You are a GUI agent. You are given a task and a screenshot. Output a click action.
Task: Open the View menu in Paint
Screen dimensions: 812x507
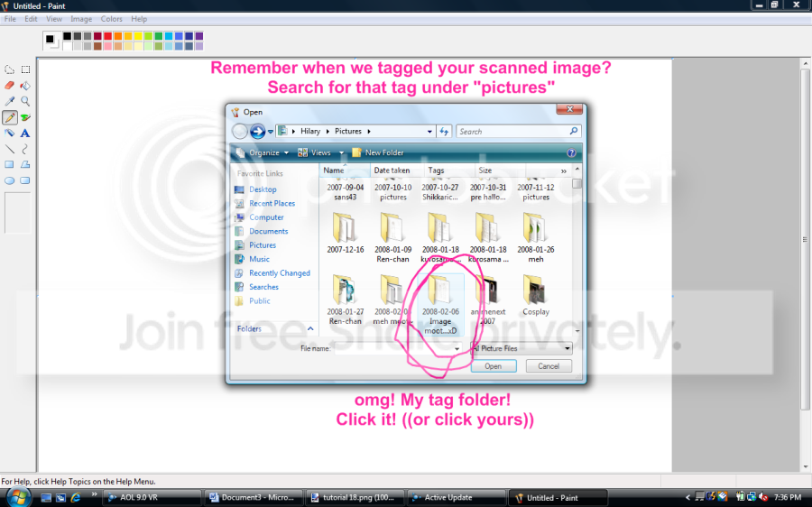54,19
